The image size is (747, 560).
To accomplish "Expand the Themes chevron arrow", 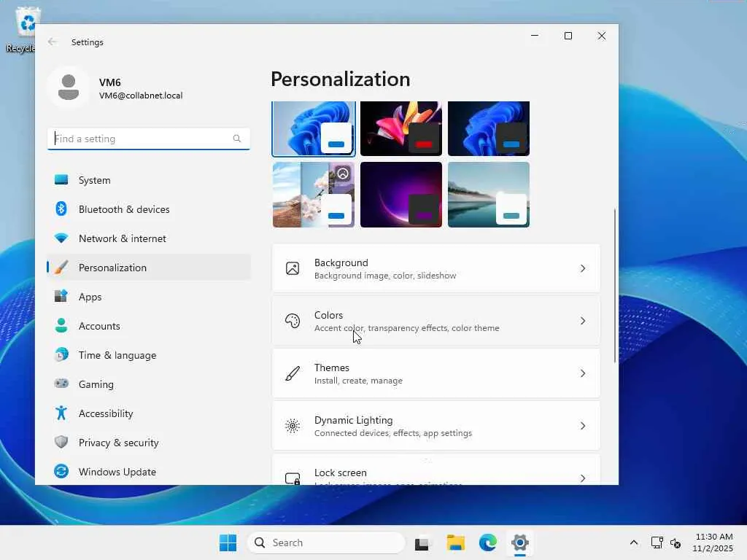I will pyautogui.click(x=583, y=373).
